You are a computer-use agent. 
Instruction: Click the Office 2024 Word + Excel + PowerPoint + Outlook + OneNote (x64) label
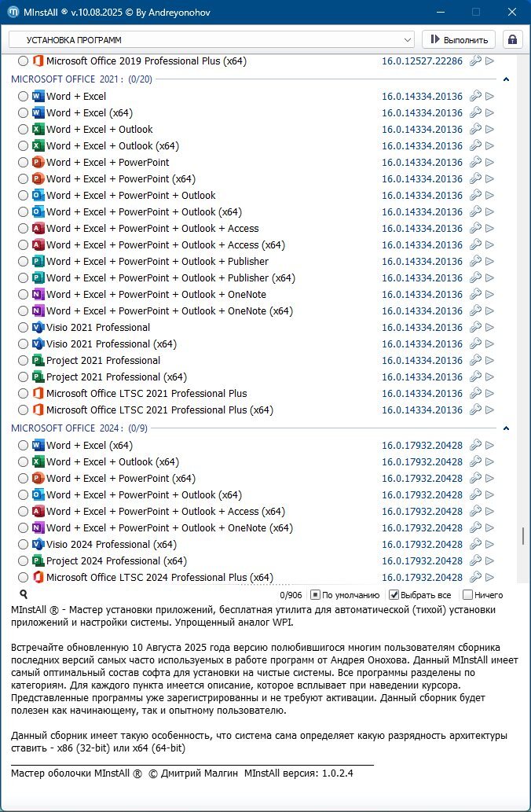click(170, 527)
